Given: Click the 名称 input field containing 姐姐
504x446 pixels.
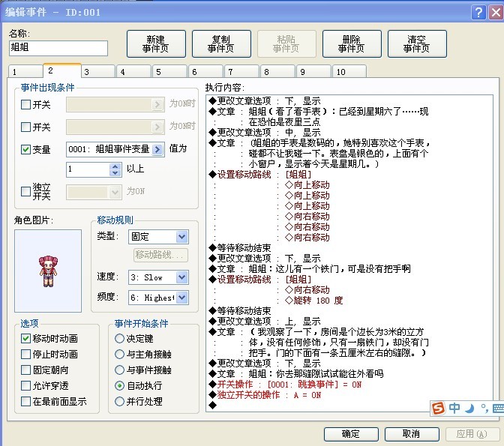Looking at the screenshot, I should tap(58, 48).
